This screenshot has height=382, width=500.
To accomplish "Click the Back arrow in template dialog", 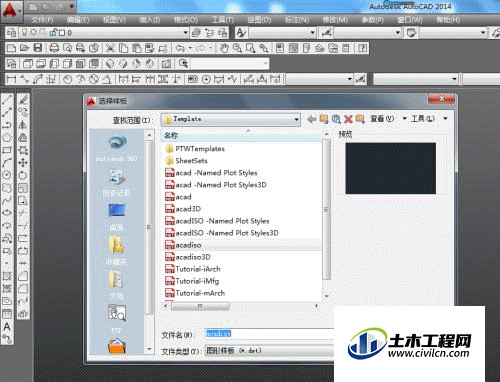I will pos(312,119).
